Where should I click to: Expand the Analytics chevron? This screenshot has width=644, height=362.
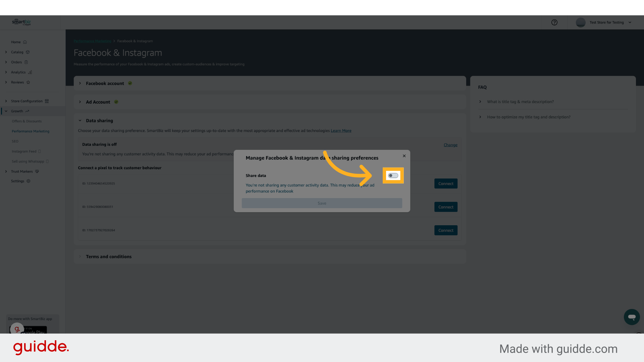coord(6,72)
